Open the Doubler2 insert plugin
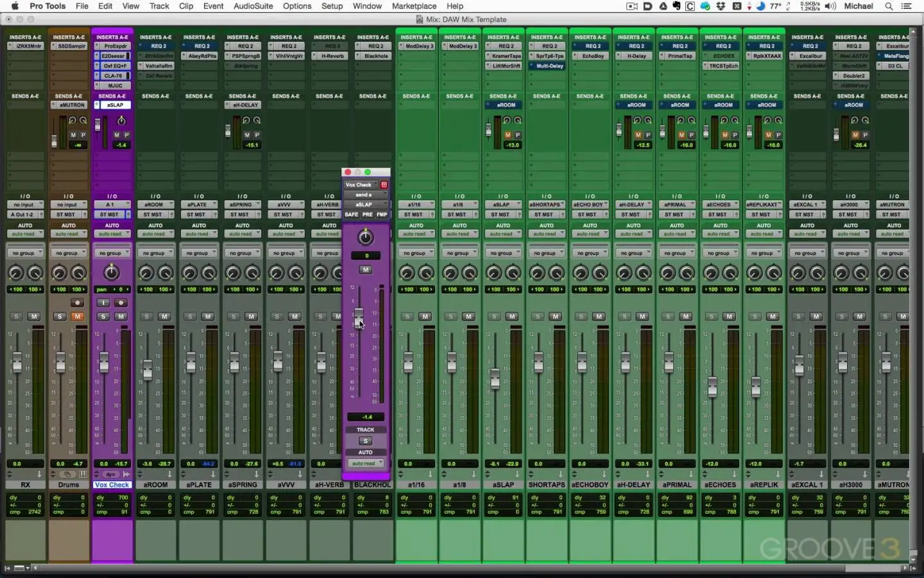924x578 pixels. pyautogui.click(x=853, y=76)
